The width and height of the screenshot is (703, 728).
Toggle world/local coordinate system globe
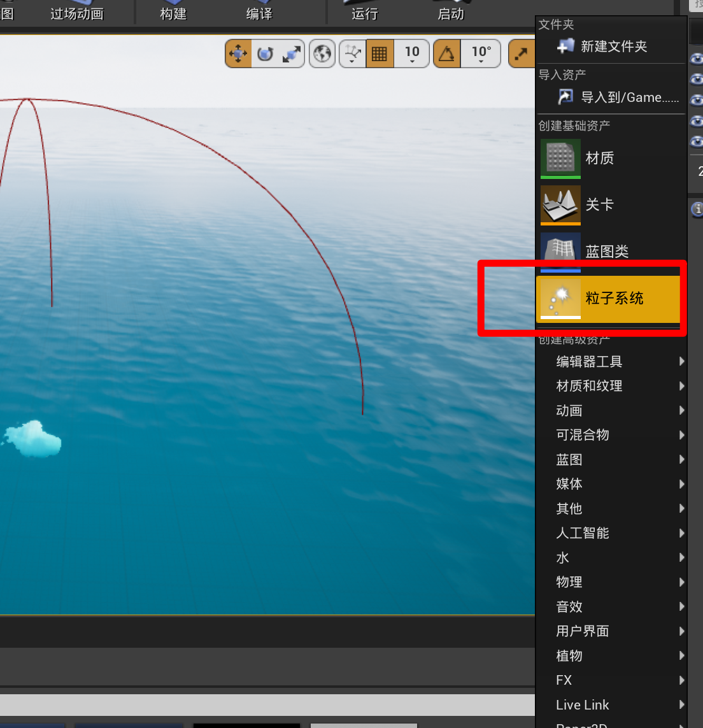click(x=322, y=54)
